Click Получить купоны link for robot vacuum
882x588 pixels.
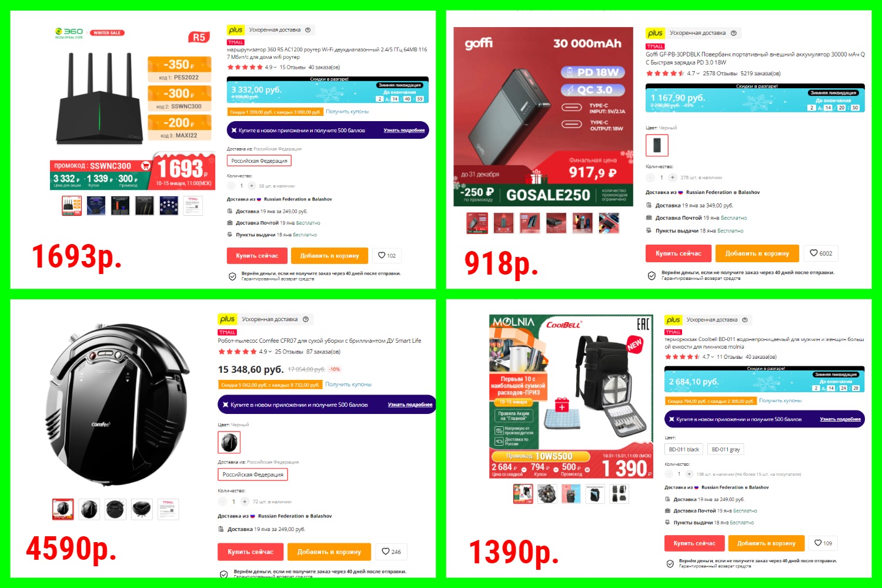pyautogui.click(x=349, y=384)
